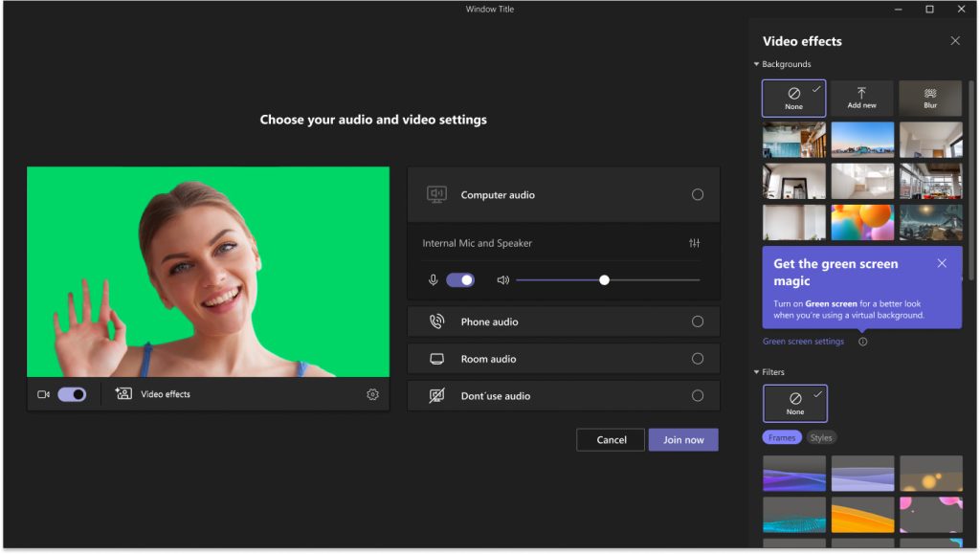Turn off the microphone toggle
The height and width of the screenshot is (554, 980).
tap(460, 280)
